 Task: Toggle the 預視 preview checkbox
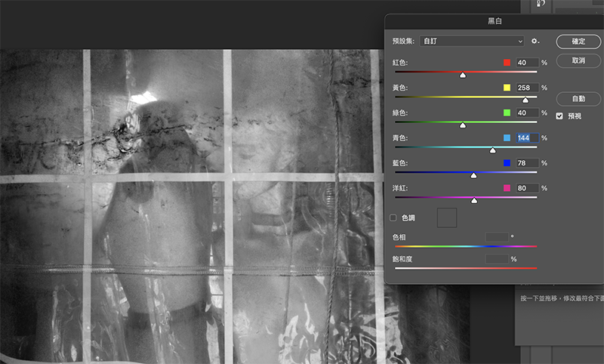[559, 116]
